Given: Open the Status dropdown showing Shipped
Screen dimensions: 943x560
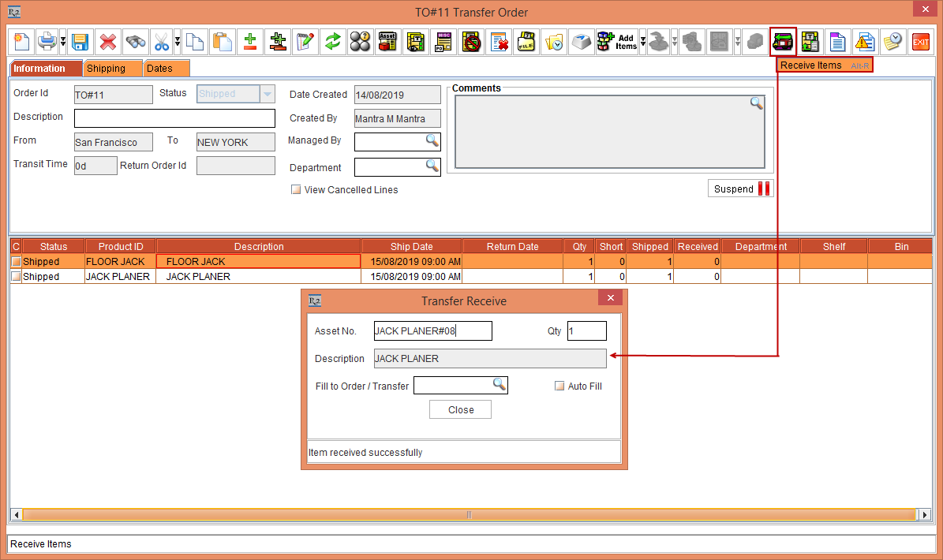Looking at the screenshot, I should [266, 93].
